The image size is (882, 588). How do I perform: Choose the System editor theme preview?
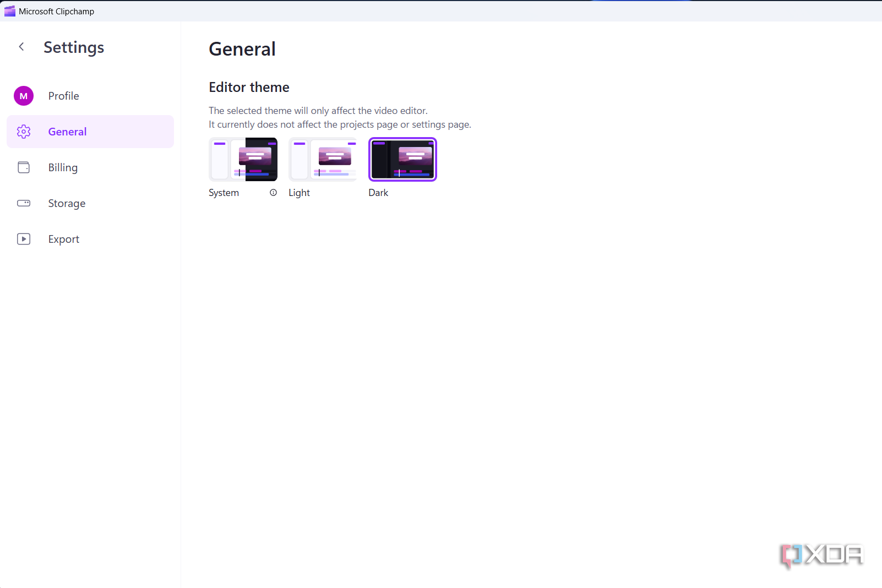point(243,159)
